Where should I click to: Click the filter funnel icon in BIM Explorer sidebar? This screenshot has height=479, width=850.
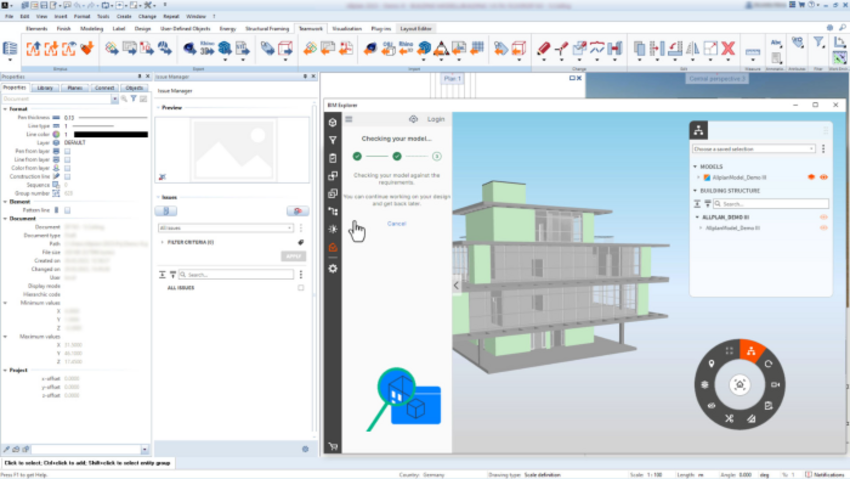(x=333, y=140)
